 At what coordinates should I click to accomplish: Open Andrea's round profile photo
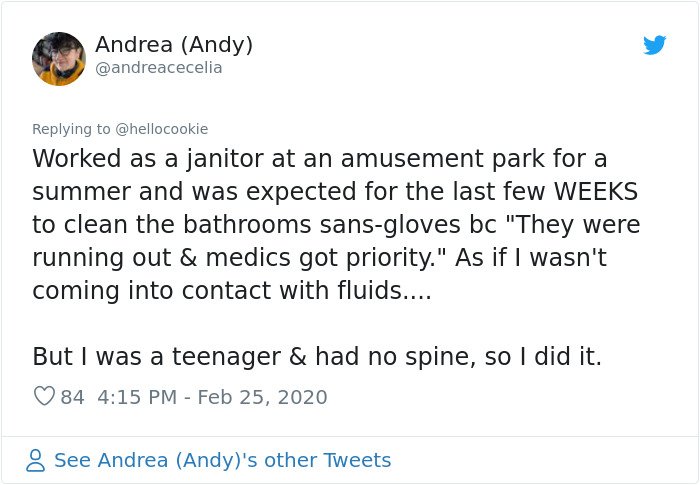59,59
